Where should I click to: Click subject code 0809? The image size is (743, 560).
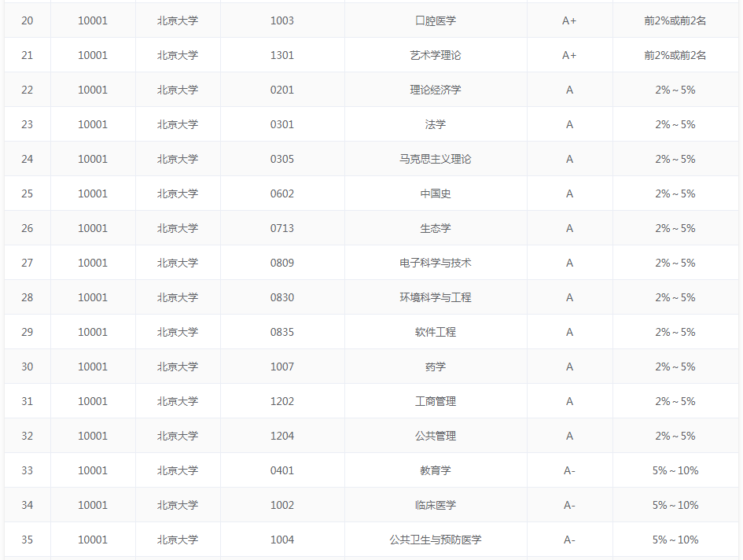[x=282, y=263]
